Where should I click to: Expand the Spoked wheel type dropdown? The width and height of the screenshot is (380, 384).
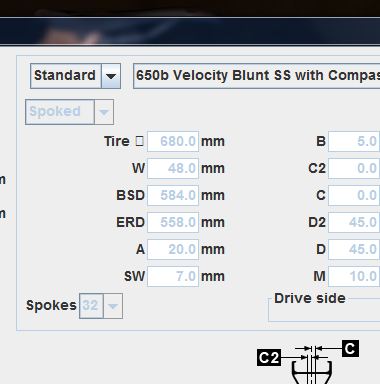click(104, 112)
